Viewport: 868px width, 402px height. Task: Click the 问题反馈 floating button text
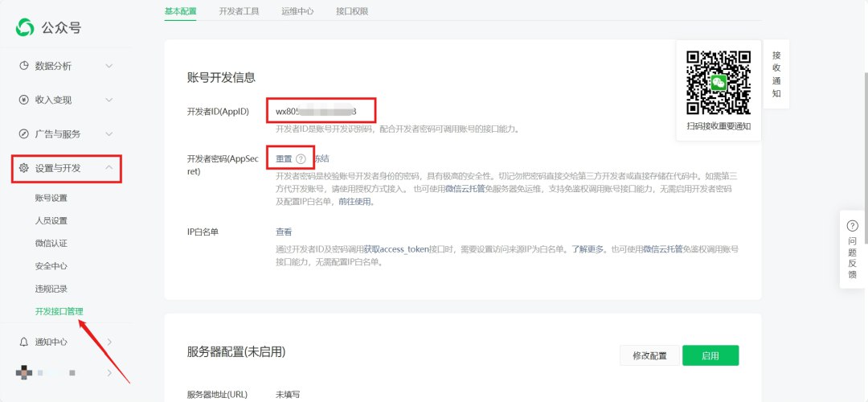click(853, 258)
